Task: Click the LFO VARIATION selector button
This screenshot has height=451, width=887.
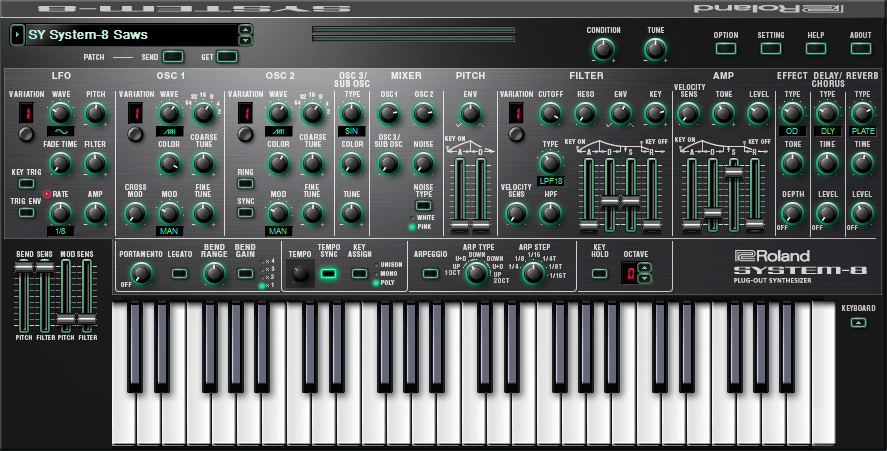Action: (25, 134)
